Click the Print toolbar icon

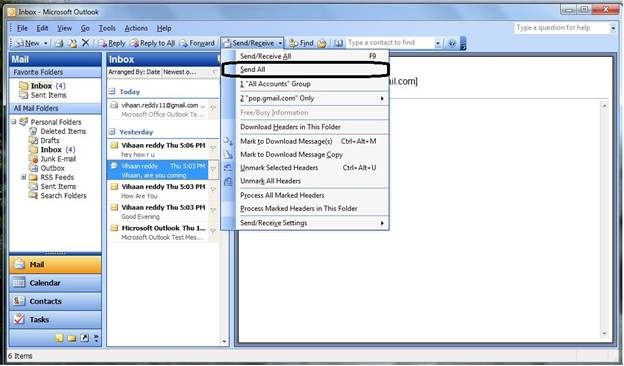click(x=59, y=43)
